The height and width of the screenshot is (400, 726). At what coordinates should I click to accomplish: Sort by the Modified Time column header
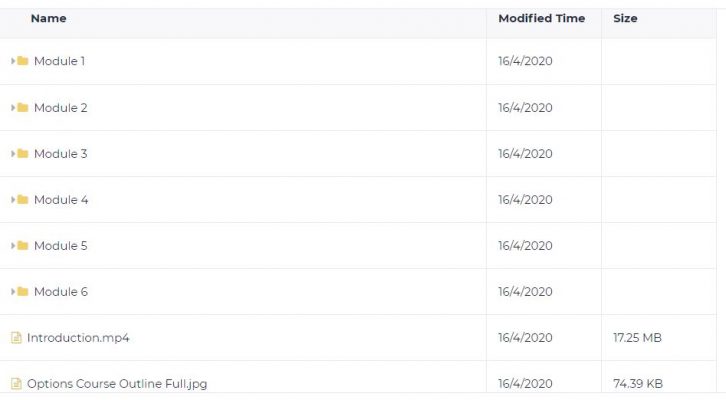[x=542, y=19]
